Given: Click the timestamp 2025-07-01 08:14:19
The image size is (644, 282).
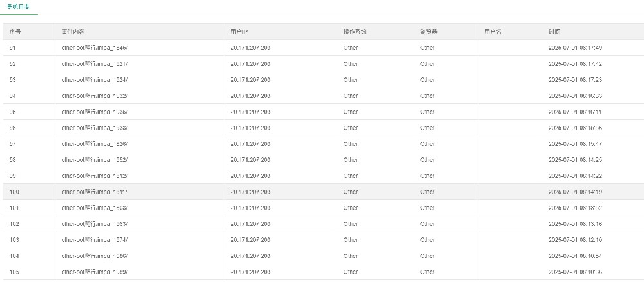Looking at the screenshot, I should pos(576,192).
